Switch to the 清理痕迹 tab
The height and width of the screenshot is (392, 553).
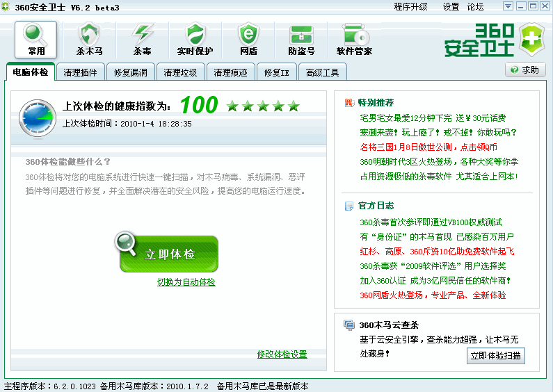click(x=231, y=72)
